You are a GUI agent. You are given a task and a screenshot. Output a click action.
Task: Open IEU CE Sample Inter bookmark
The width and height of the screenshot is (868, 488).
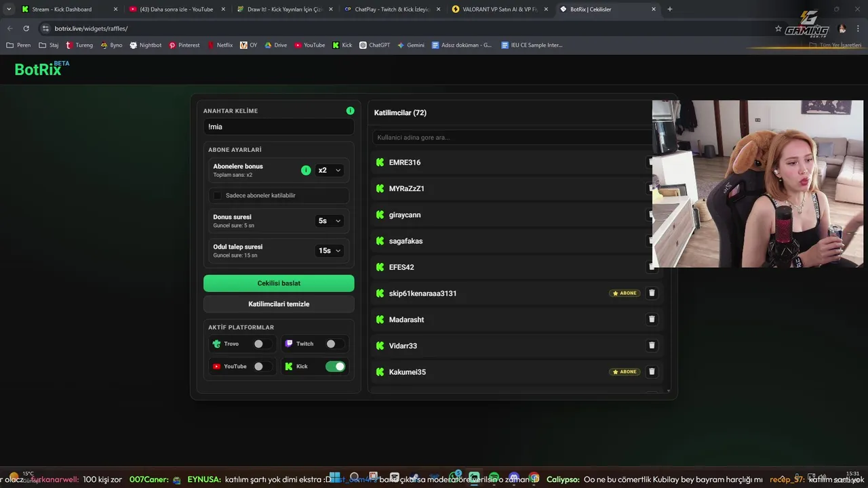pyautogui.click(x=532, y=45)
